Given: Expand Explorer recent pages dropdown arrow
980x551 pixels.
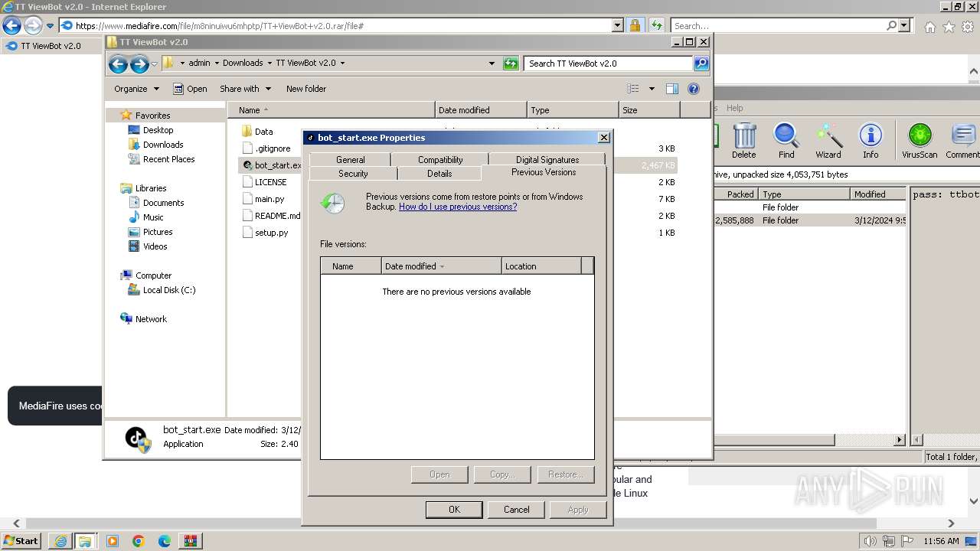Looking at the screenshot, I should [154, 64].
